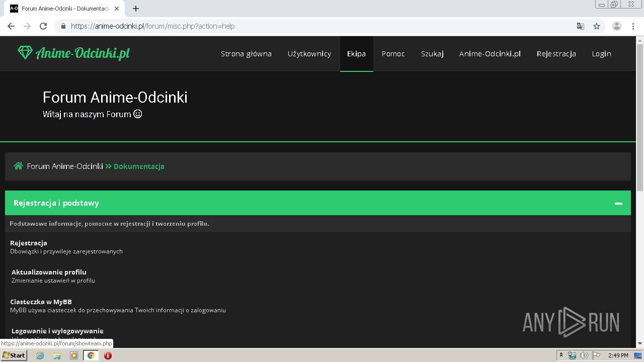Click the red Opera-like taskbar icon
Image resolution: width=644 pixels, height=362 pixels.
[108, 355]
